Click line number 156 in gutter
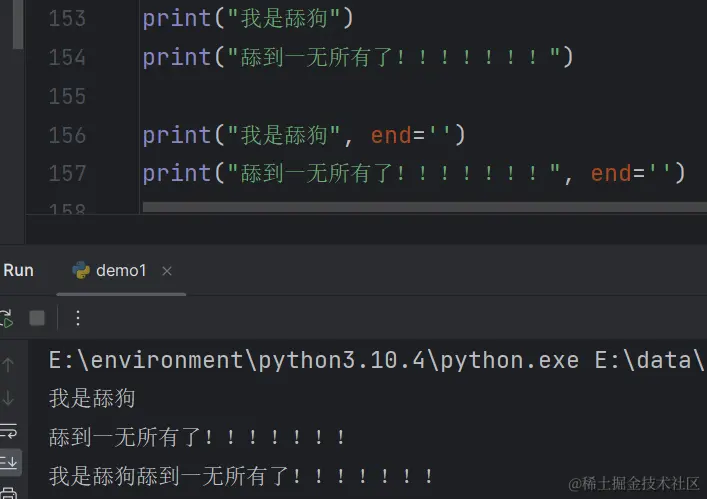The width and height of the screenshot is (707, 499). pos(67,135)
